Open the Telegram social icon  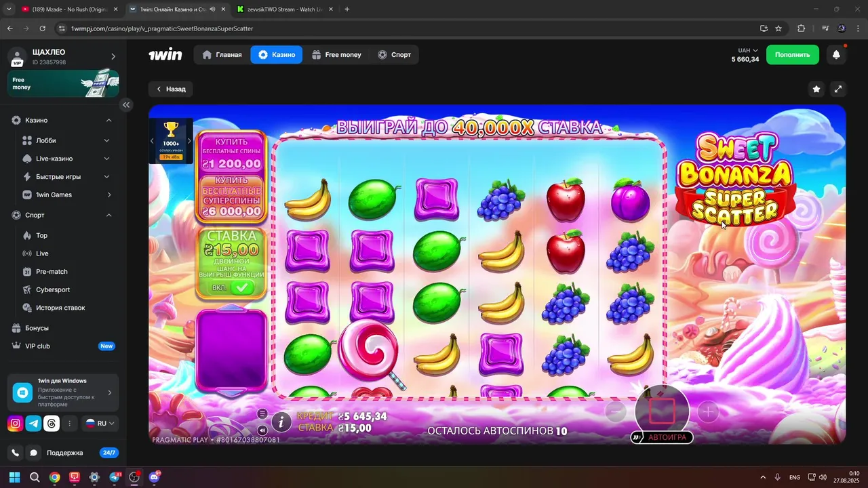pyautogui.click(x=33, y=424)
